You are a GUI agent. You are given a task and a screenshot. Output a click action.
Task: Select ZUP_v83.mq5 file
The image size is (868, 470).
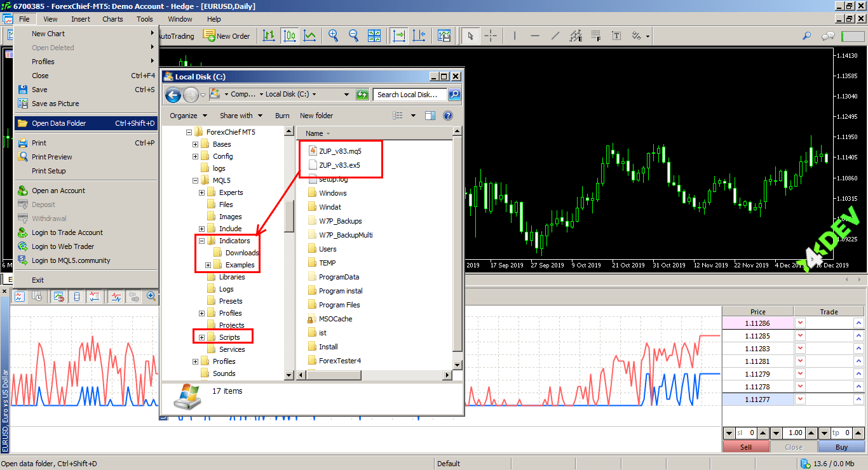(335, 151)
